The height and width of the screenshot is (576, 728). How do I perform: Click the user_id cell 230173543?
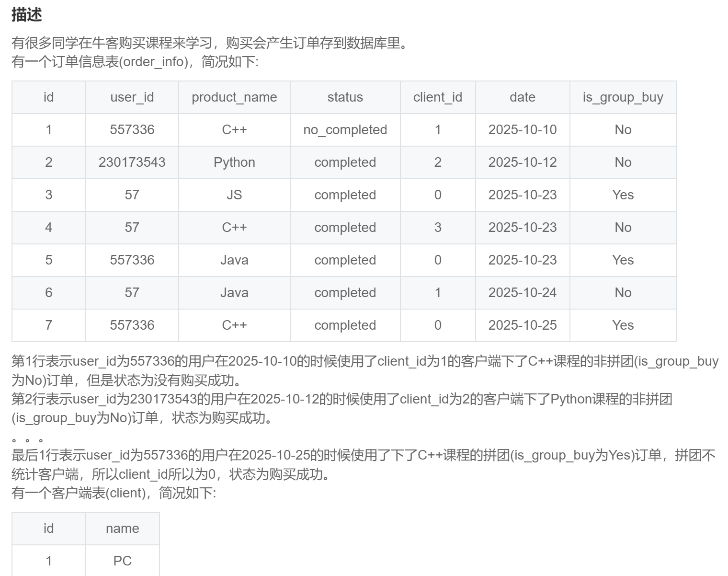click(132, 162)
